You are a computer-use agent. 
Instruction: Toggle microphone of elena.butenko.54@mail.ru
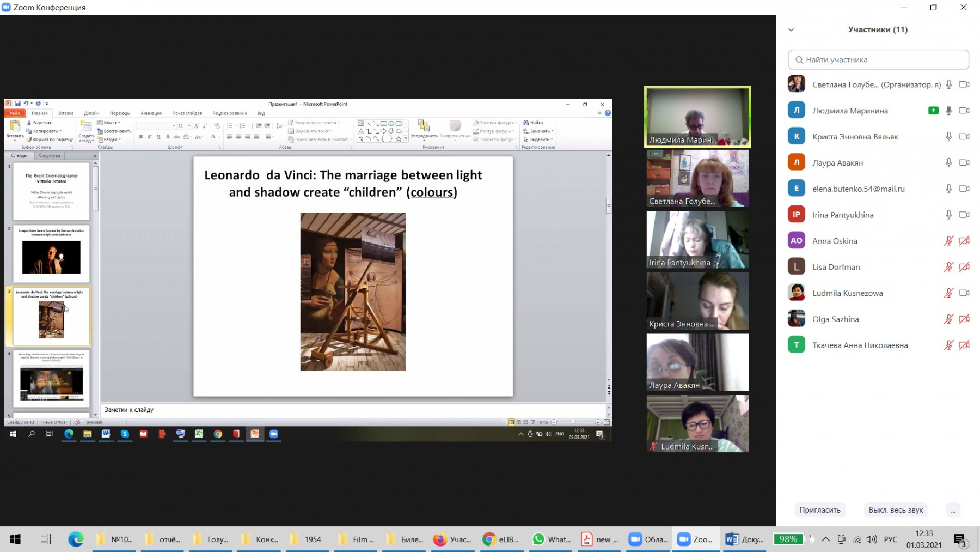coord(948,189)
